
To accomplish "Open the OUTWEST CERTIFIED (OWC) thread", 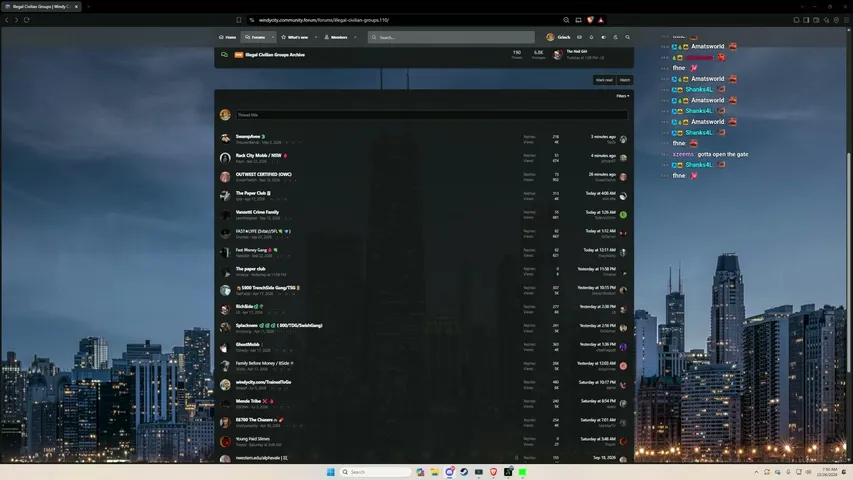I will (263, 174).
